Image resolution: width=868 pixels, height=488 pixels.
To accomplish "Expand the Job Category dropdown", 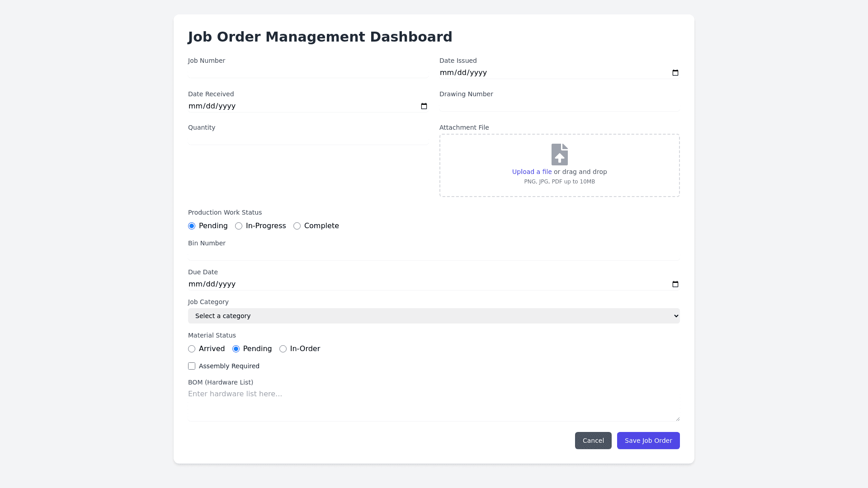I will click(434, 316).
